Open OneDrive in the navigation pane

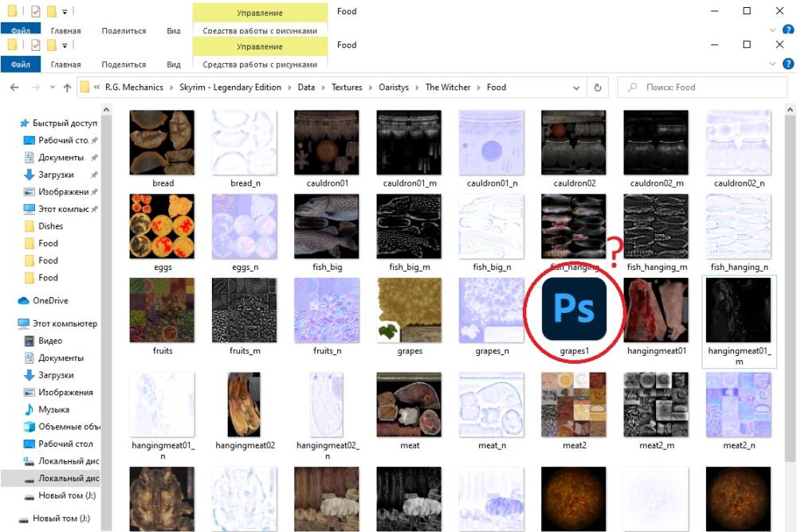click(x=49, y=300)
